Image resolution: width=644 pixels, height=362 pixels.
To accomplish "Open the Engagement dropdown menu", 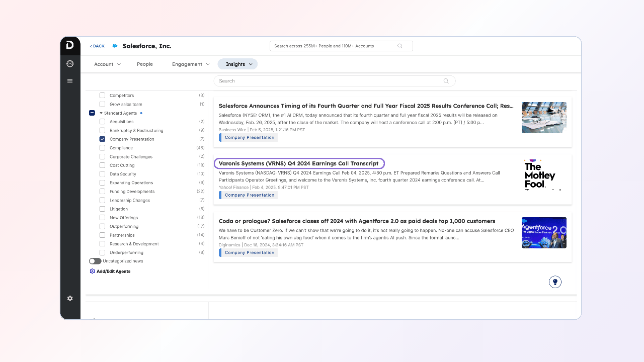I will click(191, 64).
